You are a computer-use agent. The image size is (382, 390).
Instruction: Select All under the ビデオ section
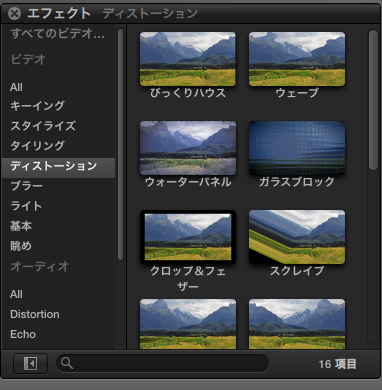pos(16,87)
